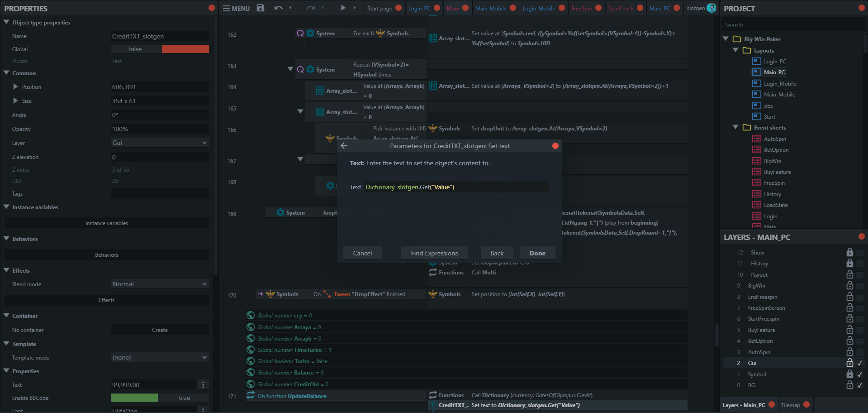Switch to the Main_PC tab
This screenshot has width=868, height=413.
(660, 8)
